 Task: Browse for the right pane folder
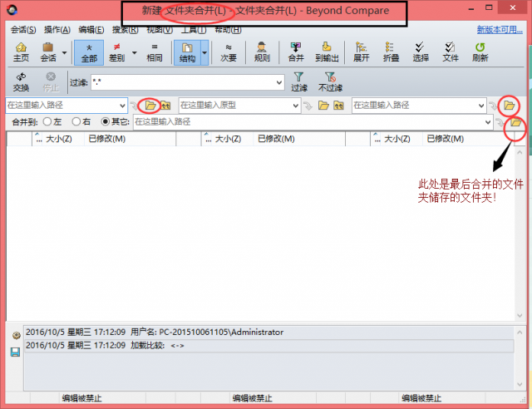(x=509, y=106)
